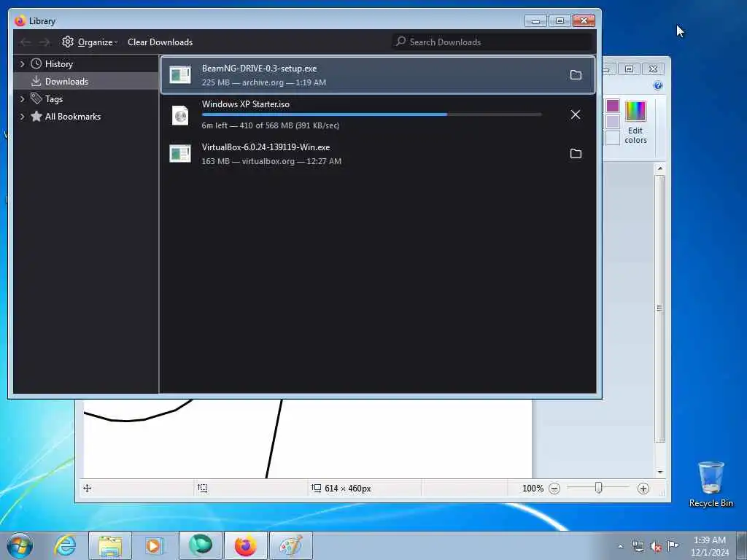The image size is (747, 560).
Task: Open Paint help icon
Action: pos(658,86)
